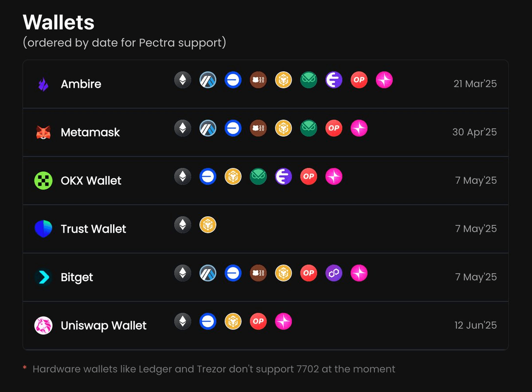Select the Metamask fox logo

(43, 132)
